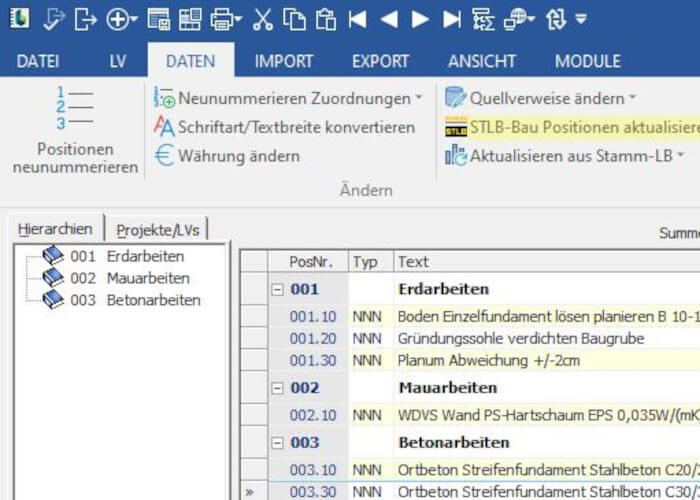Image resolution: width=700 pixels, height=500 pixels.
Task: Click the clipboard paste icon
Action: (x=325, y=20)
